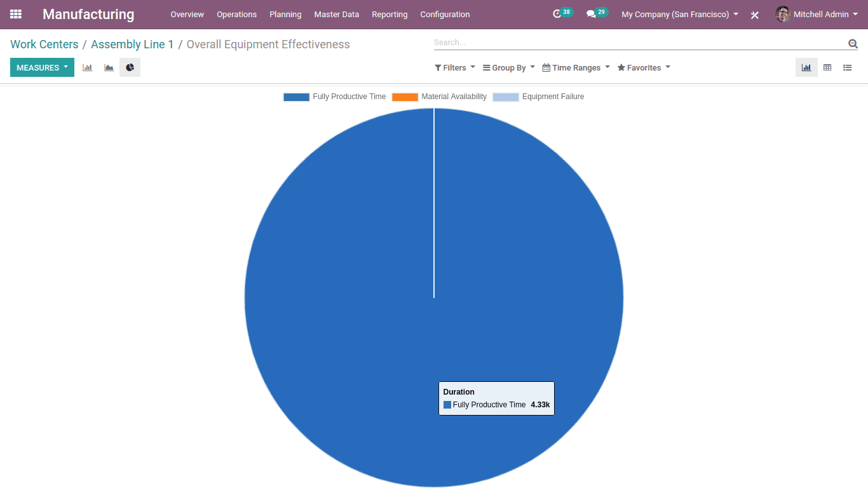Click the search magnifier icon
The width and height of the screenshot is (868, 488).
pyautogui.click(x=853, y=43)
